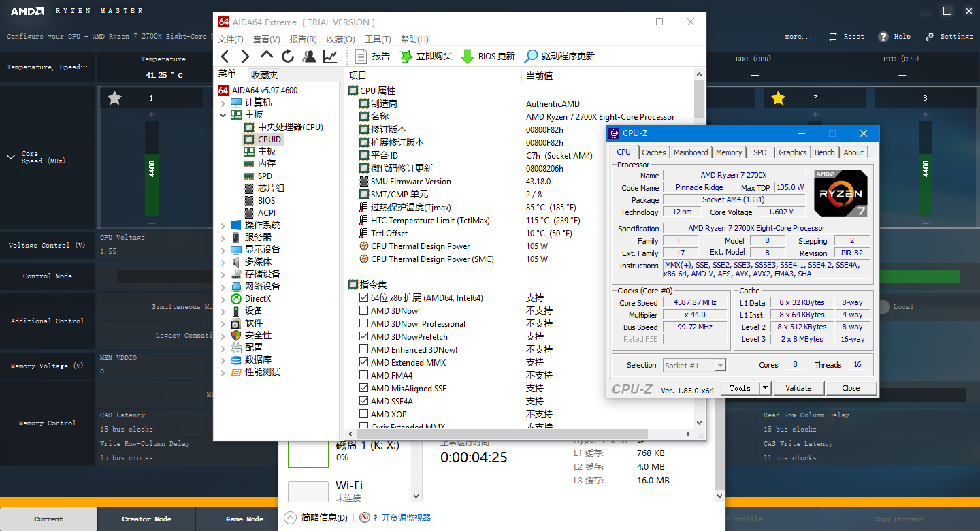
Task: Click the 报告 report toolbar button
Action: 372,57
